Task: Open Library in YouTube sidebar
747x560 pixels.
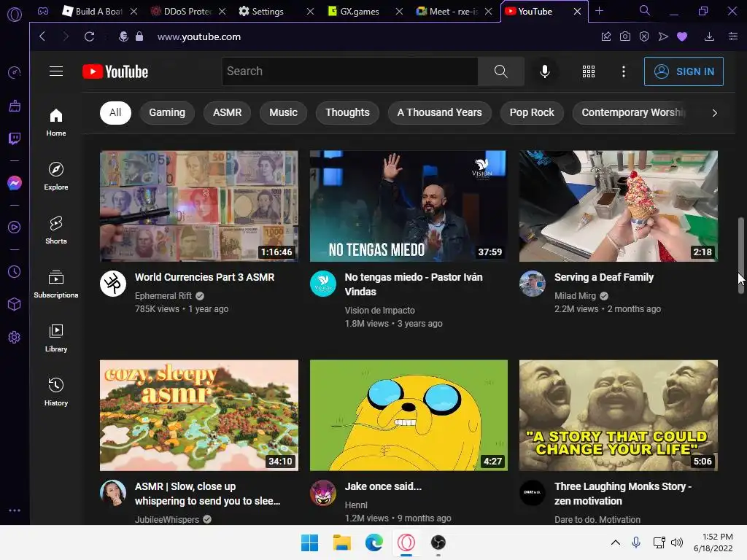Action: [56, 338]
